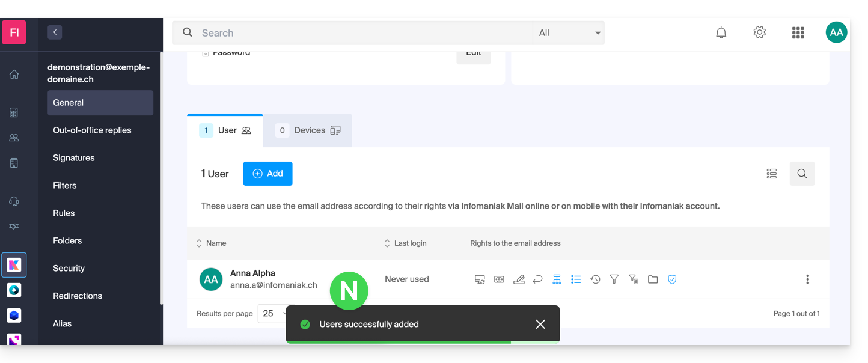Dismiss the Users successfully added notification
The width and height of the screenshot is (868, 363).
click(540, 325)
